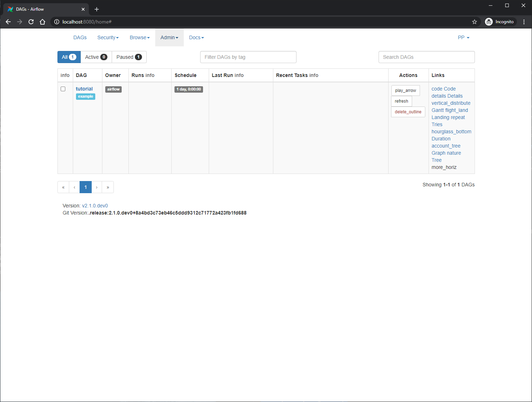Screen dimensions: 532x402
Task: Go to next page of pagination
Action: [x=97, y=187]
